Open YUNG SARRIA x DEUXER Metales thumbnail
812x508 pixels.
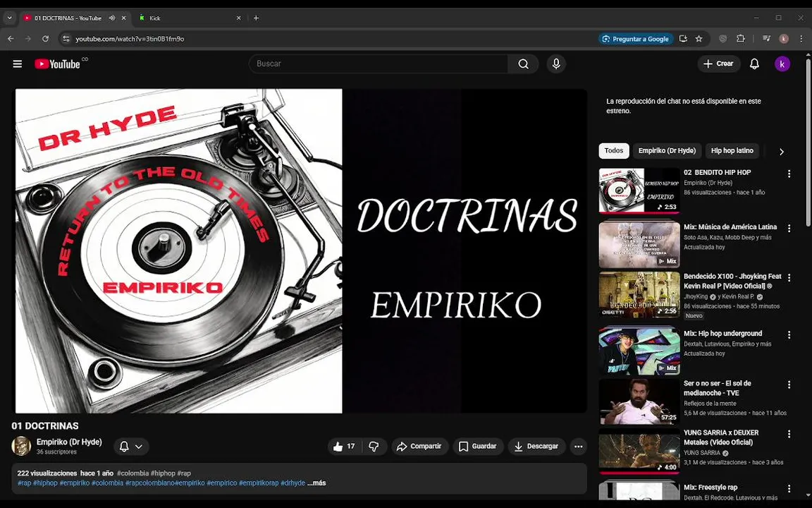point(639,450)
